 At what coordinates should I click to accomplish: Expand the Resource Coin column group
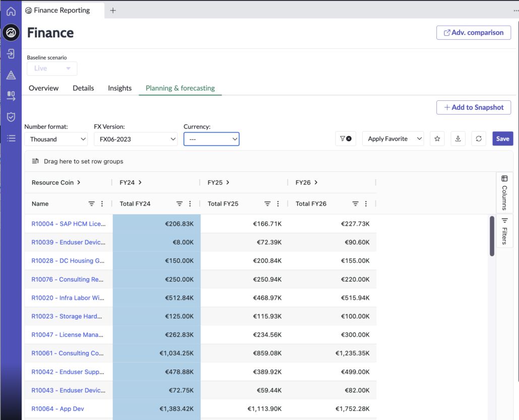click(79, 183)
